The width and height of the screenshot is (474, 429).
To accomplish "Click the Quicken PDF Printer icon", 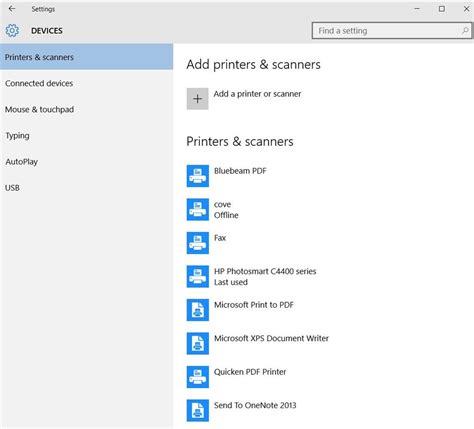I will (198, 377).
